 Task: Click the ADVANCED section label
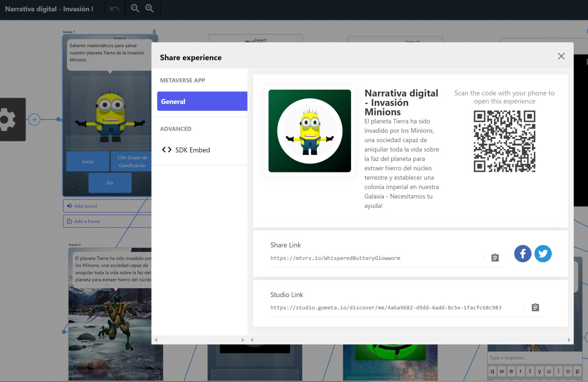(175, 129)
